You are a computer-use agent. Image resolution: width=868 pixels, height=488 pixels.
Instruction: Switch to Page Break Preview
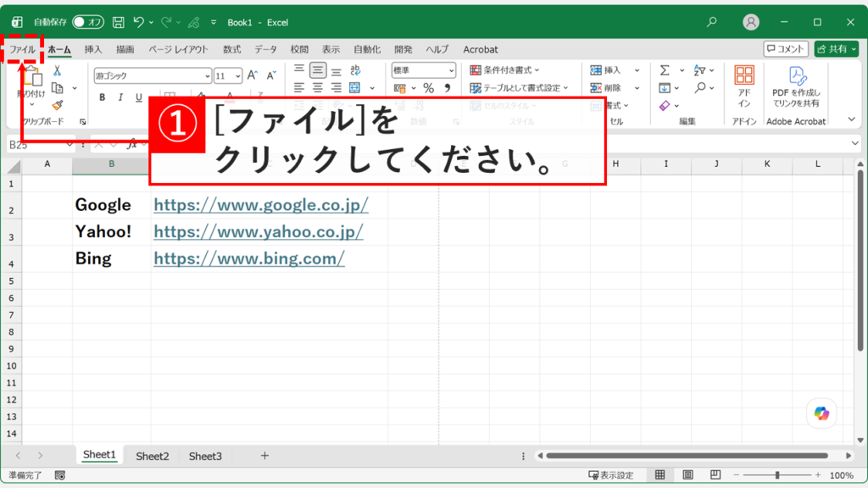click(x=715, y=474)
